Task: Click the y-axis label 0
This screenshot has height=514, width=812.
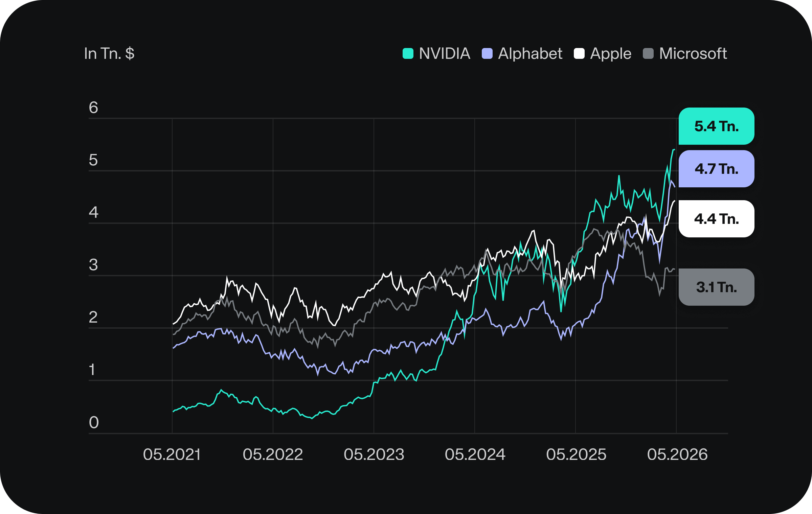Action: (94, 422)
